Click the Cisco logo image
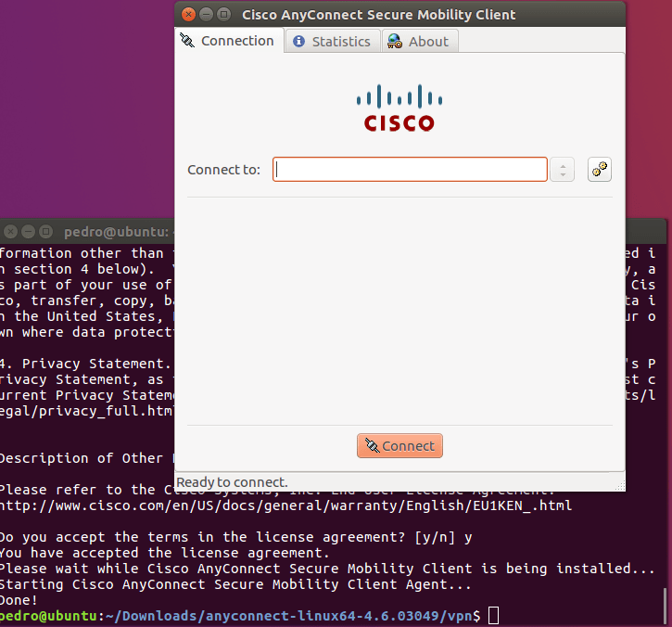The width and height of the screenshot is (672, 627). click(x=399, y=108)
